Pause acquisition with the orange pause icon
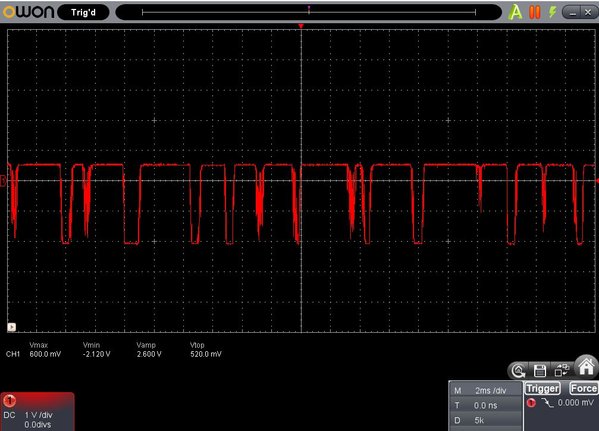599x431 pixels. [x=534, y=12]
